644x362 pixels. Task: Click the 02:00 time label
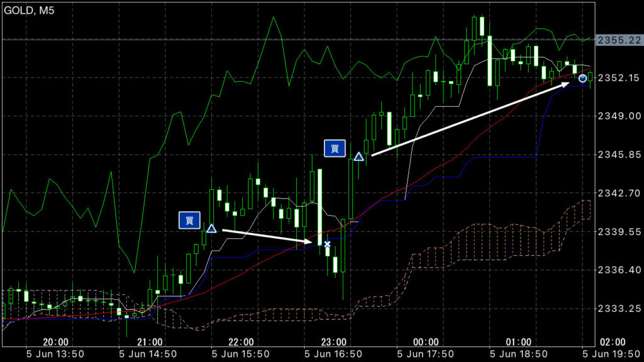click(x=613, y=342)
